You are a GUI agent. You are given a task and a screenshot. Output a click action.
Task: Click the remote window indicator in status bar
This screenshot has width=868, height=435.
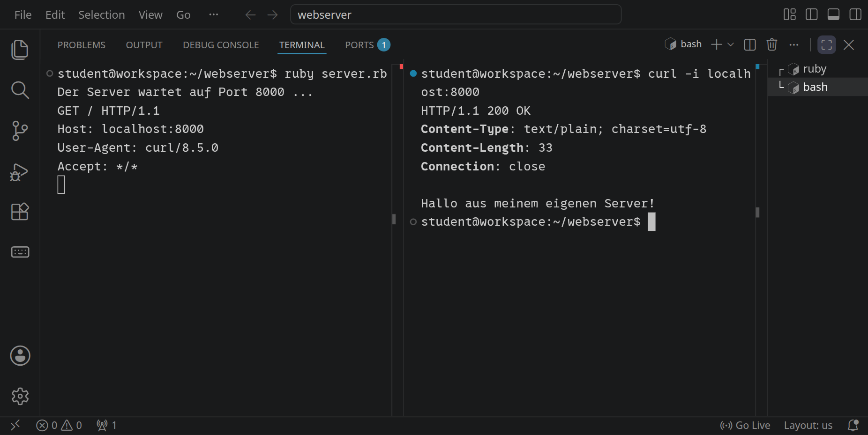(x=15, y=425)
